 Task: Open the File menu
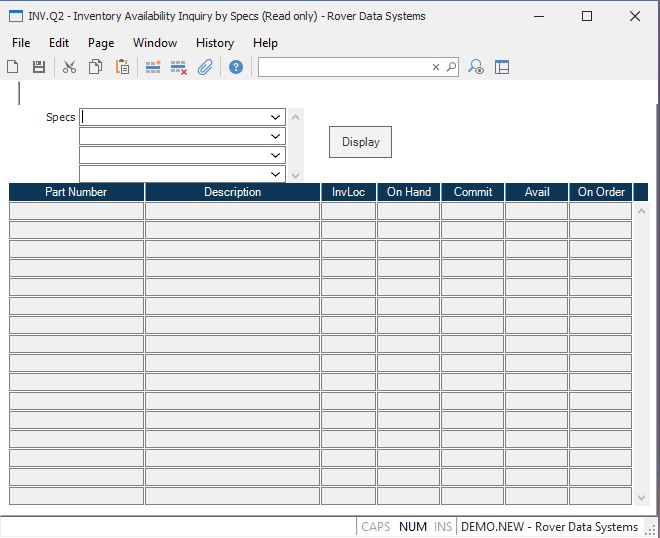click(x=21, y=43)
